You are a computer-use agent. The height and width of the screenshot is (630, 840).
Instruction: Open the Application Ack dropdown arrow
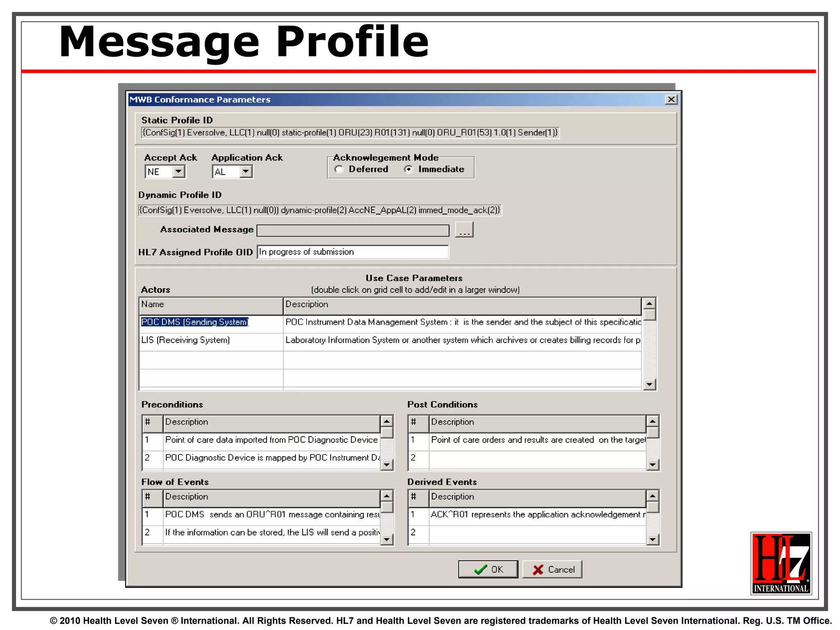(246, 171)
